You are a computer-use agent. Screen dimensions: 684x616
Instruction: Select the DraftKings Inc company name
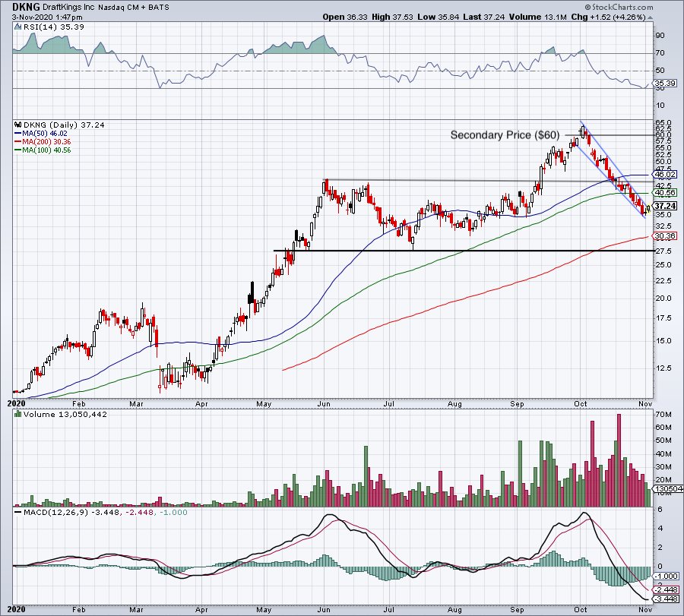coord(69,8)
